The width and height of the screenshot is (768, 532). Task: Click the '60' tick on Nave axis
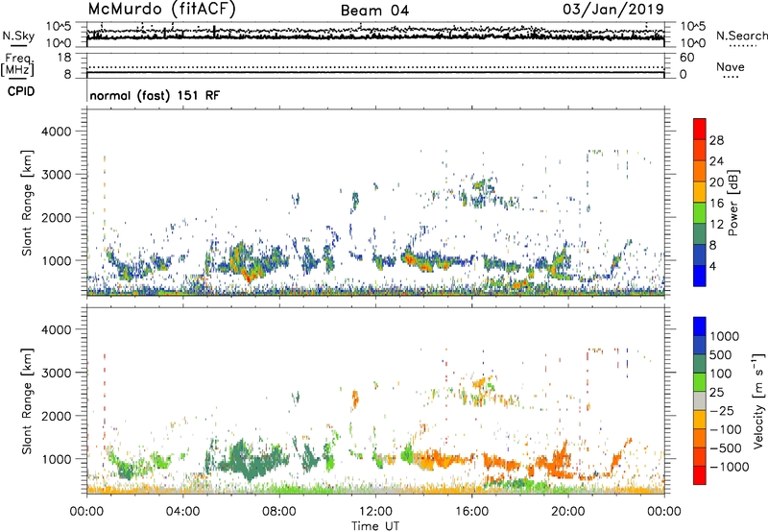click(686, 58)
